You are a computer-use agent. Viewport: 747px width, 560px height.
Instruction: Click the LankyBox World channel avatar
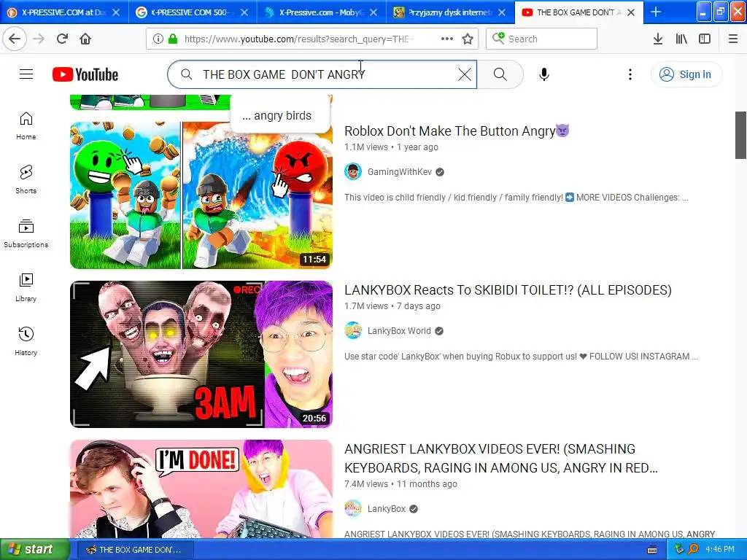(x=353, y=331)
